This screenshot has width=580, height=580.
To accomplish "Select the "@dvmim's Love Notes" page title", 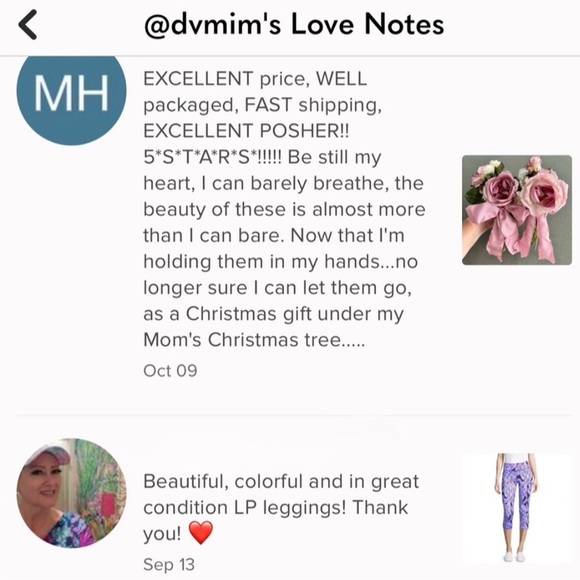I will click(294, 24).
